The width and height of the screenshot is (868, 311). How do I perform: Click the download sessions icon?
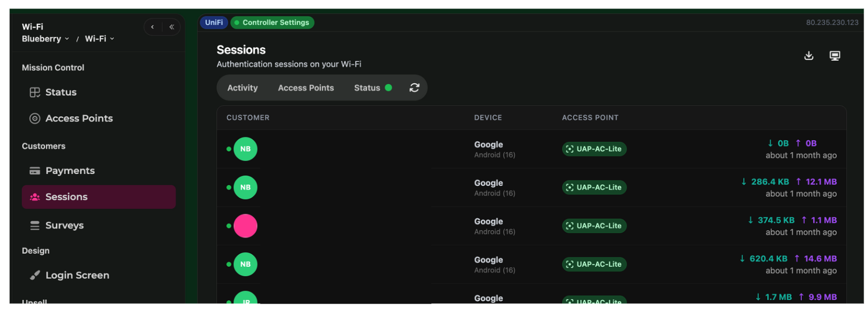click(x=809, y=56)
